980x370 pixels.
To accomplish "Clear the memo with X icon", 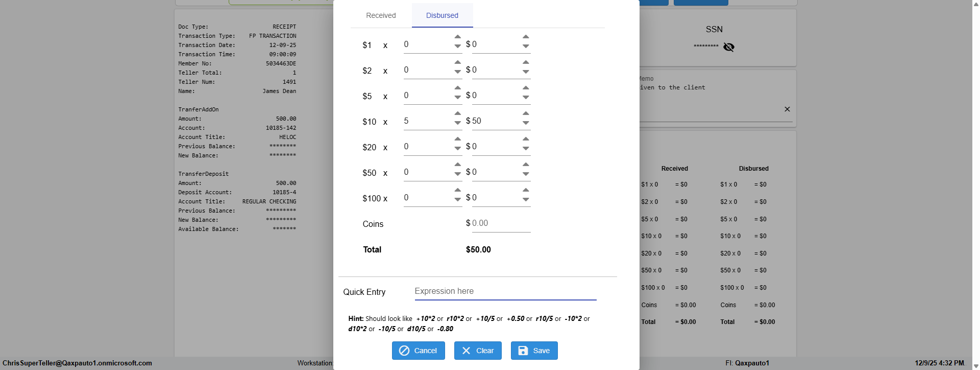I will [x=787, y=109].
